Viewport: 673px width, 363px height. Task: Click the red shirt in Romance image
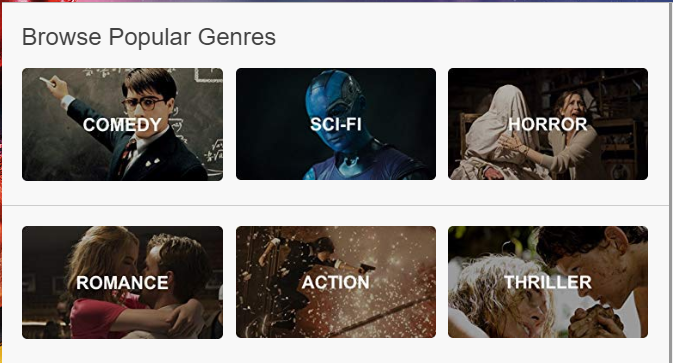pyautogui.click(x=99, y=317)
